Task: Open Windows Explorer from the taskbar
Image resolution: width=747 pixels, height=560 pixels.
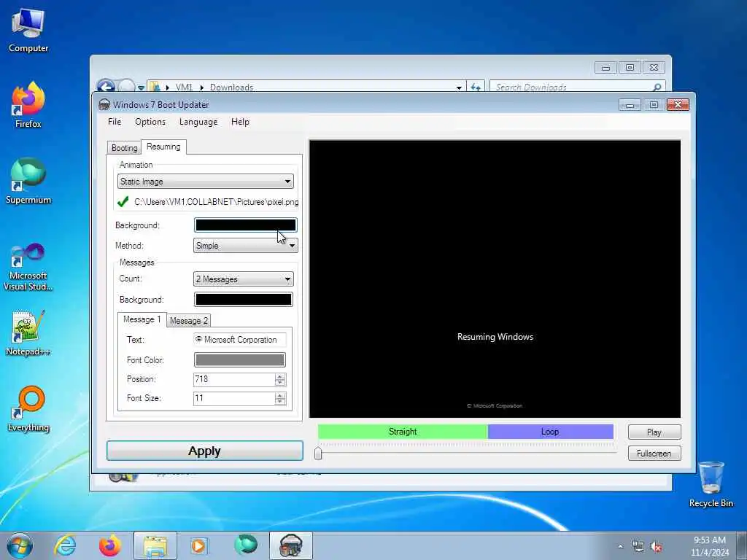Action: 155,545
